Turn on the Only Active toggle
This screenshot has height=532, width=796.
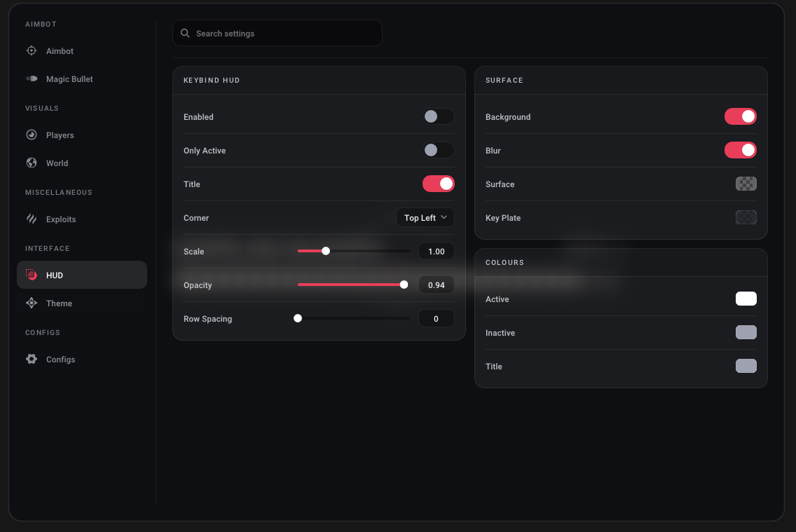438,150
